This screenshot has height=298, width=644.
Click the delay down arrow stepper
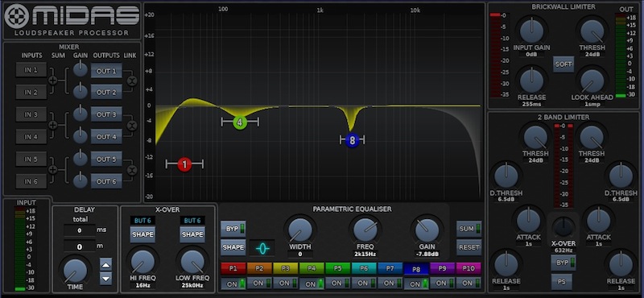point(106,279)
